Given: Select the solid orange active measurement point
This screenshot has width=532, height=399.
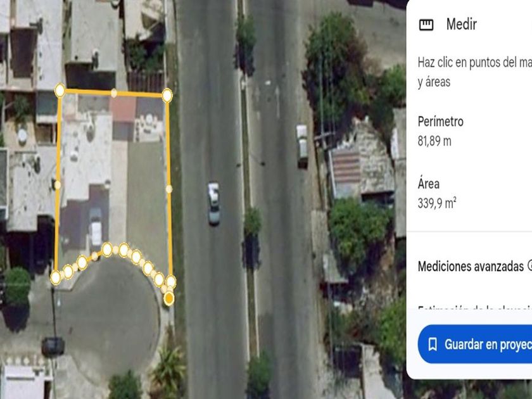Looking at the screenshot, I should (168, 299).
